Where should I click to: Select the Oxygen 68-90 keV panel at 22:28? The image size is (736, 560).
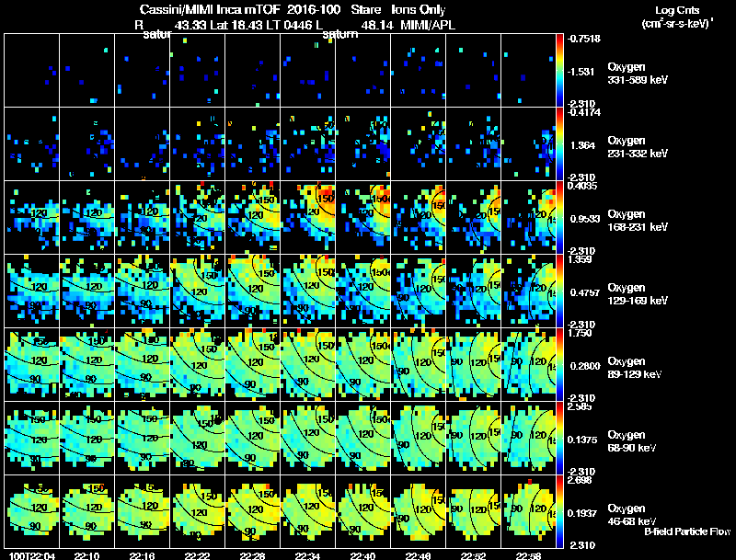click(x=252, y=438)
